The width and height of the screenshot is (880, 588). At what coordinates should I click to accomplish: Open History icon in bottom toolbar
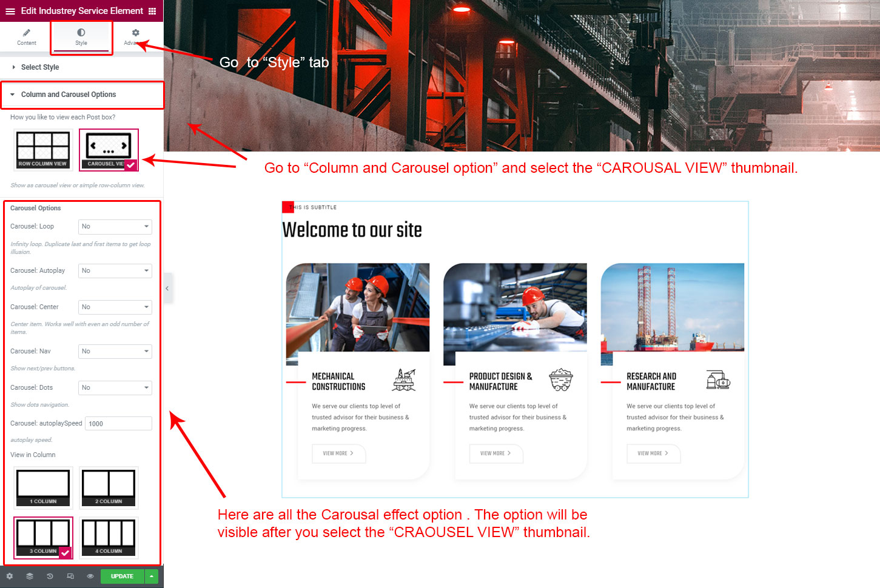tap(50, 576)
